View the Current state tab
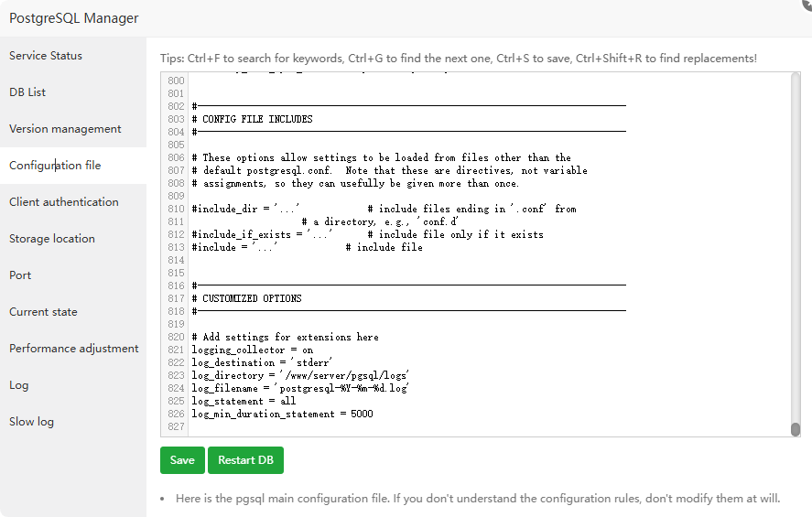Image resolution: width=812 pixels, height=517 pixels. pyautogui.click(x=43, y=312)
